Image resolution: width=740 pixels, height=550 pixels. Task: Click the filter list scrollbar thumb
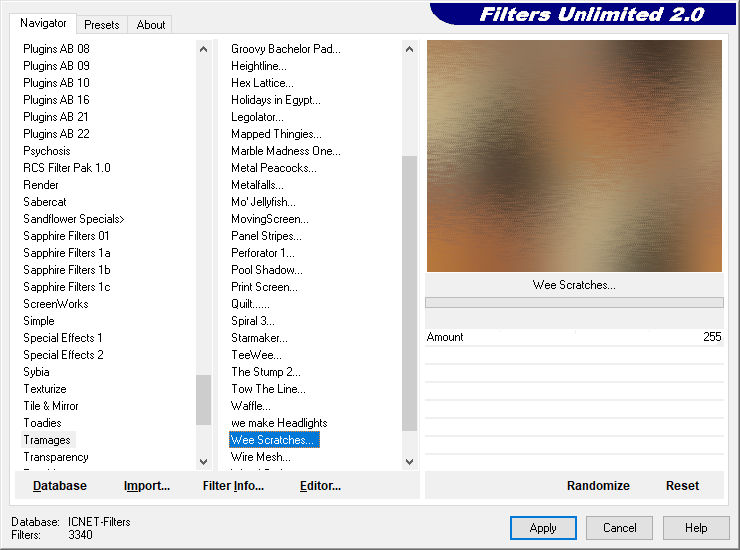tap(410, 293)
